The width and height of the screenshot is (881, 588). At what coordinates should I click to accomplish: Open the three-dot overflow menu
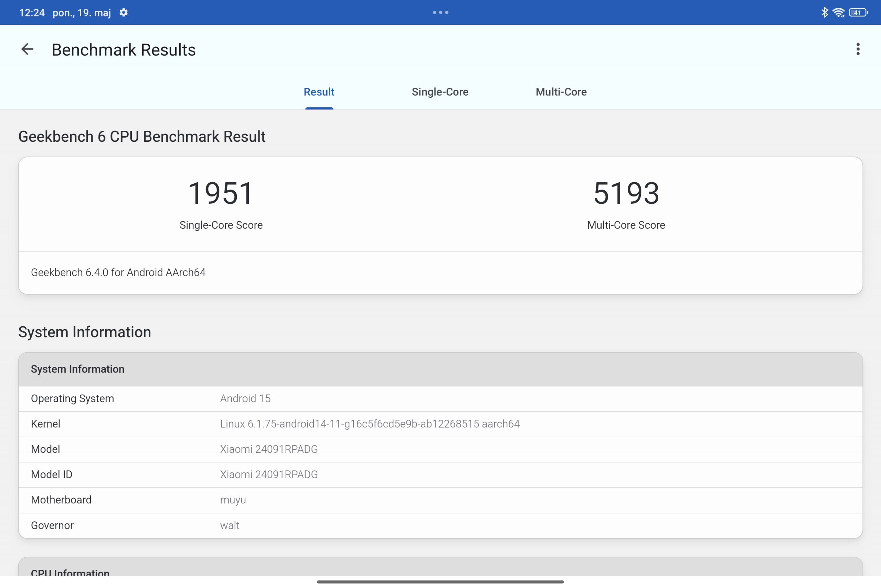pyautogui.click(x=858, y=49)
